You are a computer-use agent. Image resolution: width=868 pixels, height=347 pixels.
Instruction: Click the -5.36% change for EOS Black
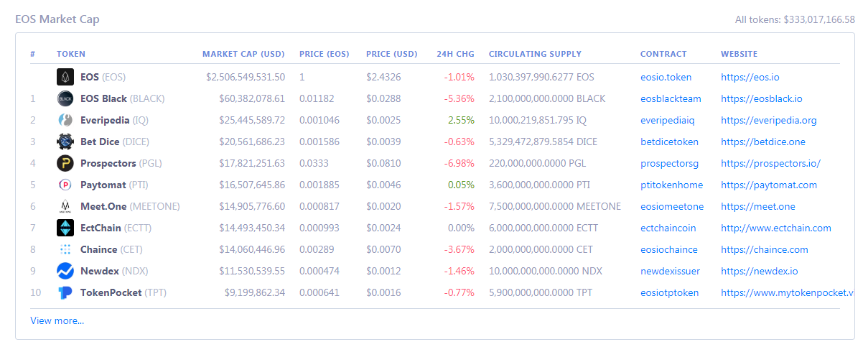[459, 98]
